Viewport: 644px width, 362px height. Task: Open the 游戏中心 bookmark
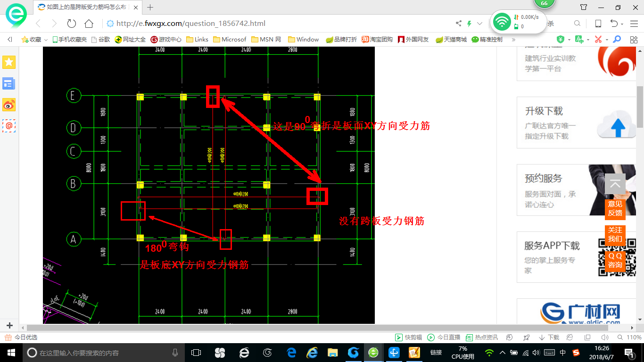click(x=166, y=40)
